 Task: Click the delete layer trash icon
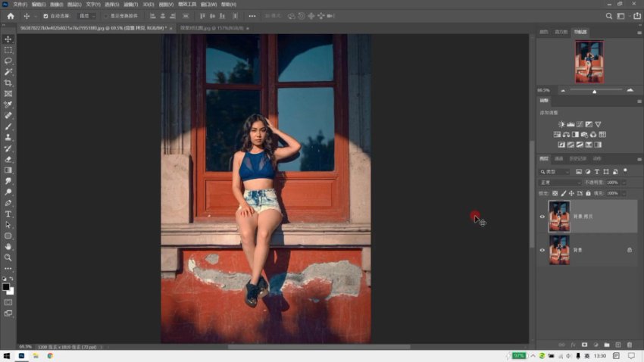(x=630, y=345)
